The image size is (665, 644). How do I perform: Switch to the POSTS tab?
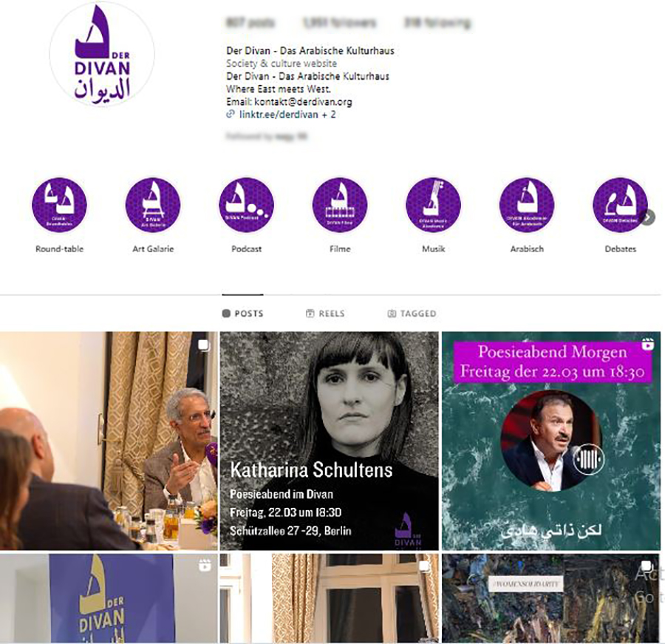[242, 313]
